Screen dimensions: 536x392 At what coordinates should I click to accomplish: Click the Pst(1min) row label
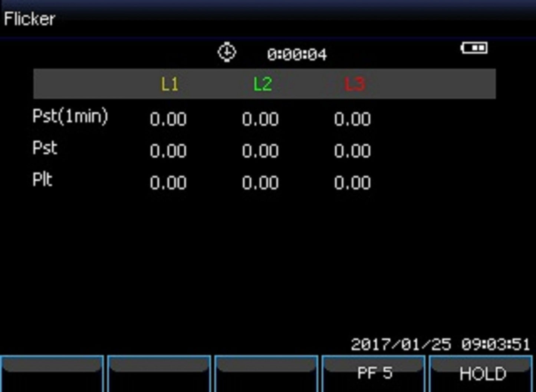click(70, 116)
